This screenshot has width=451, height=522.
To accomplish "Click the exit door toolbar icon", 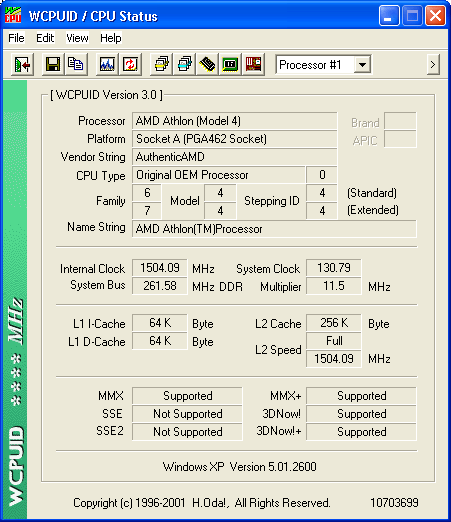I will coord(22,64).
